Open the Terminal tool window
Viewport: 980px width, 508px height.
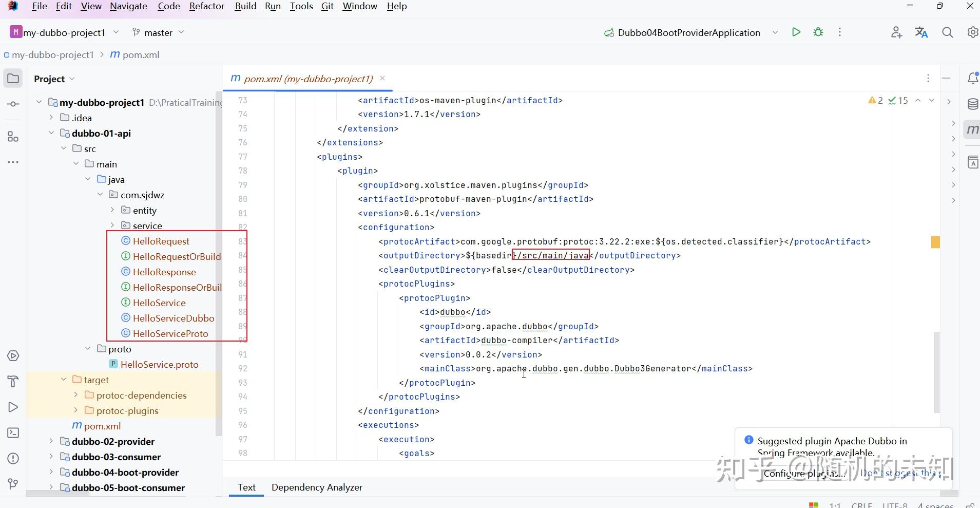[x=13, y=433]
